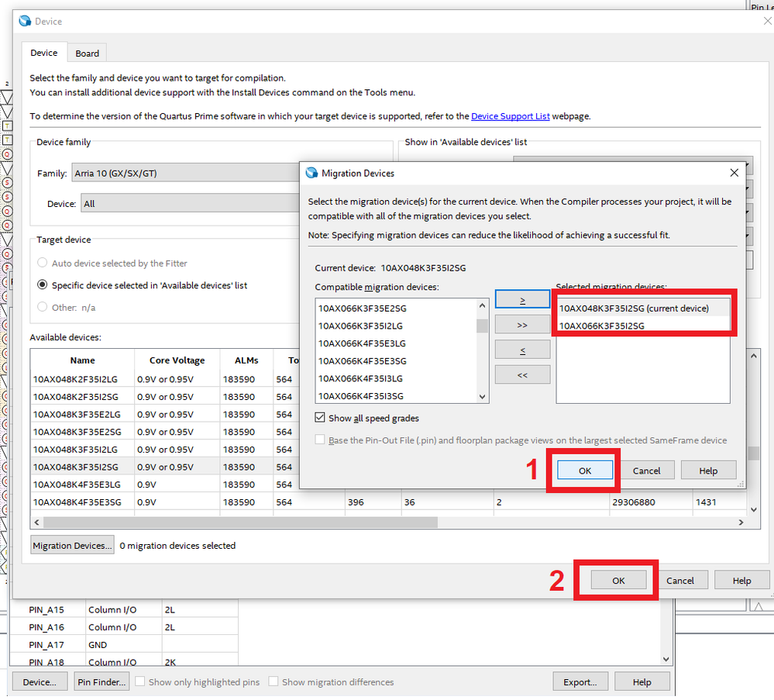Select 10AX066K3F35I2SG in selected migration devices

(643, 326)
